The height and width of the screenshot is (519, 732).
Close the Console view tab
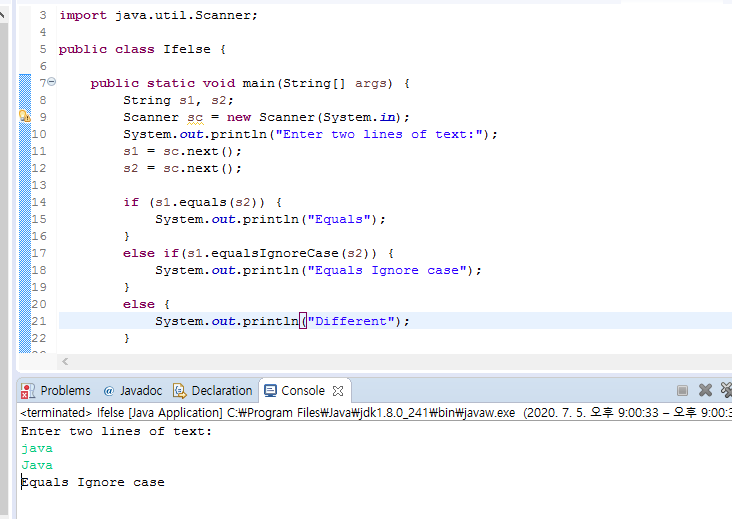coord(338,391)
